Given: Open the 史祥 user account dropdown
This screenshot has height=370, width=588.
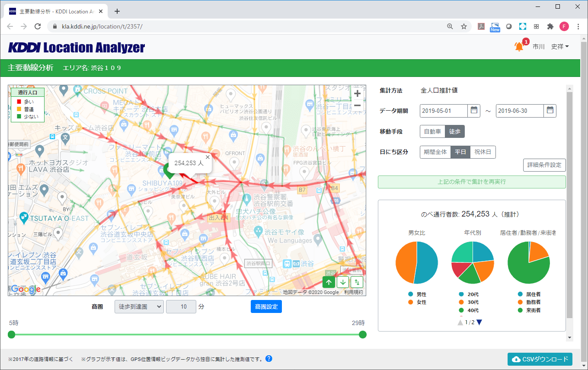Looking at the screenshot, I should [x=560, y=47].
